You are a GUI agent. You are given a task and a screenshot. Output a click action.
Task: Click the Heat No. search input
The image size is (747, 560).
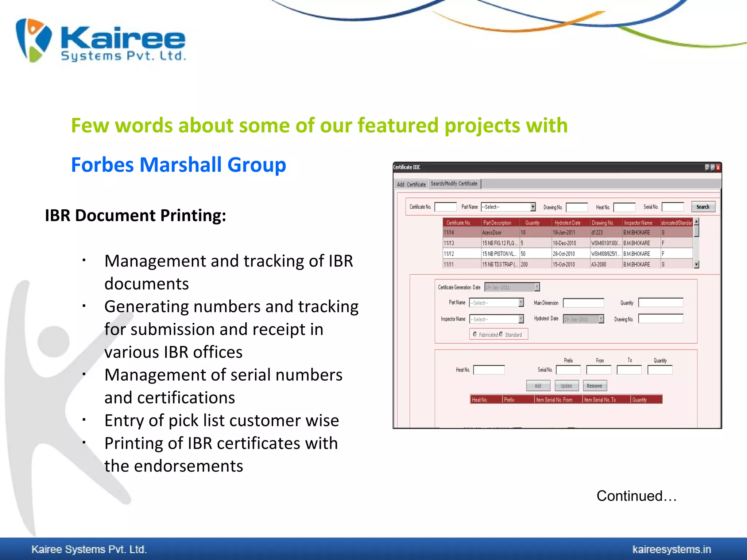point(624,207)
